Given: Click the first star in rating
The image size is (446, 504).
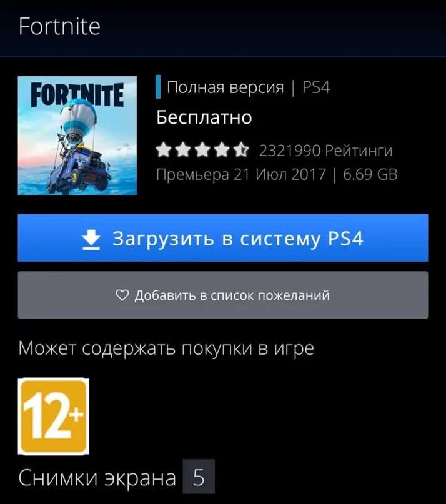Looking at the screenshot, I should (x=163, y=150).
